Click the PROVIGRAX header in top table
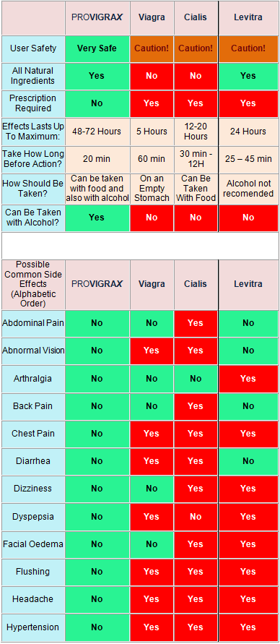This screenshot has height=644, width=280. (97, 18)
